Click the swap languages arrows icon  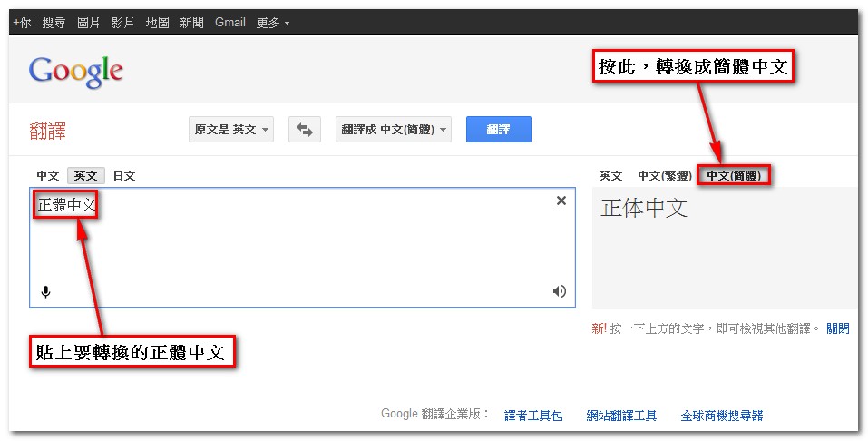pyautogui.click(x=305, y=130)
